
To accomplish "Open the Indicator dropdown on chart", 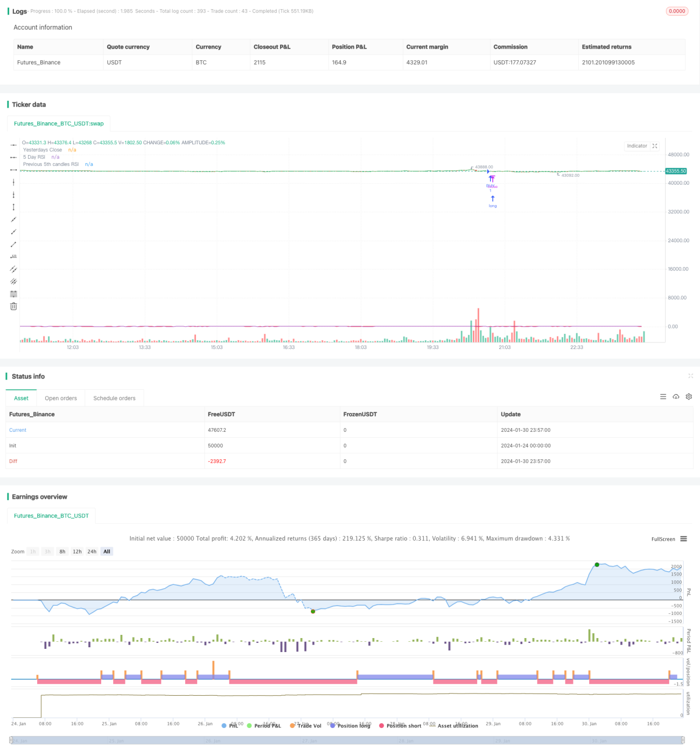I will pos(637,146).
